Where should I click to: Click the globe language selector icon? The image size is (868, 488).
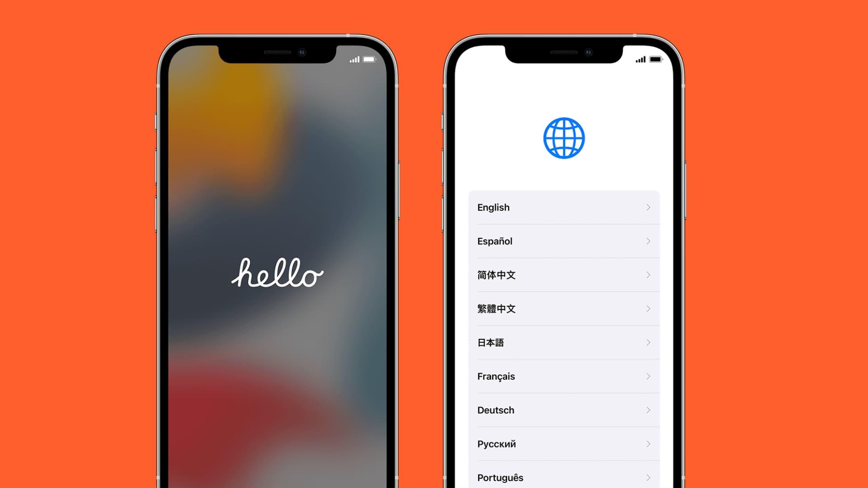[563, 139]
